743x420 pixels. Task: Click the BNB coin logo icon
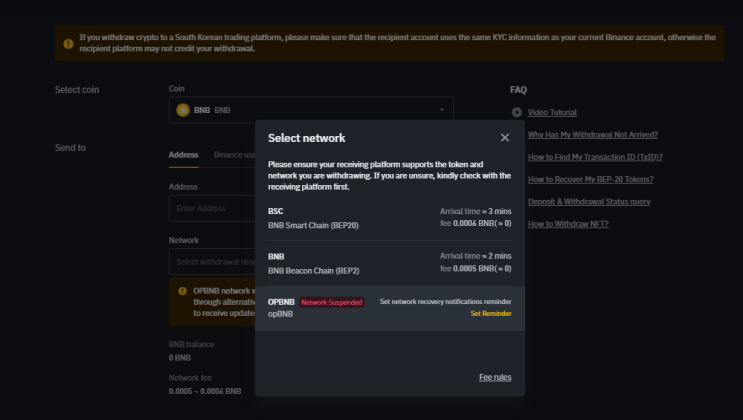(x=183, y=110)
